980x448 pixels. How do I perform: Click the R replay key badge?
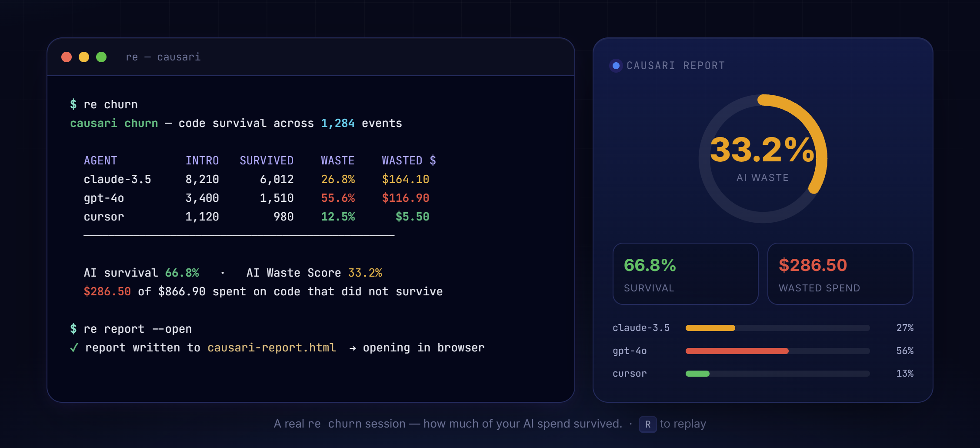pos(648,424)
